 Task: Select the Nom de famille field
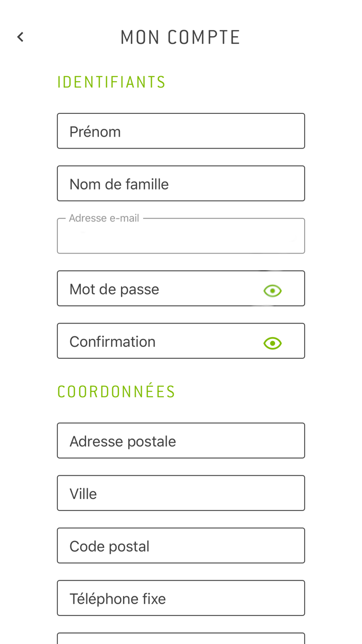181,184
